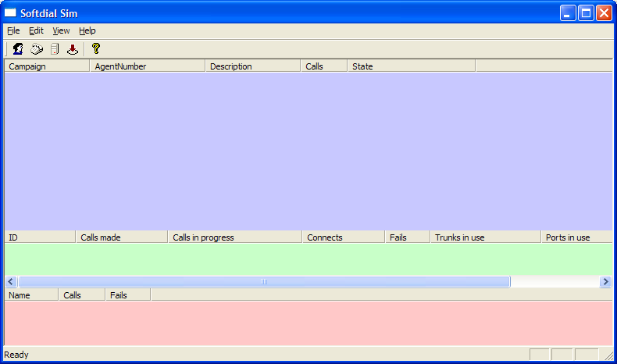
Task: Click the yellow question mark help icon
Action: 95,48
